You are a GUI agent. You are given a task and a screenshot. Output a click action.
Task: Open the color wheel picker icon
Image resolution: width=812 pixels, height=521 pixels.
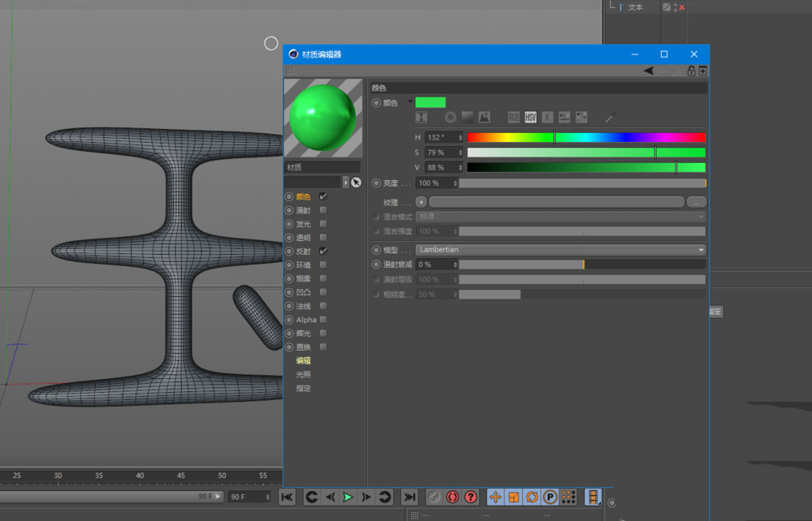pos(450,118)
